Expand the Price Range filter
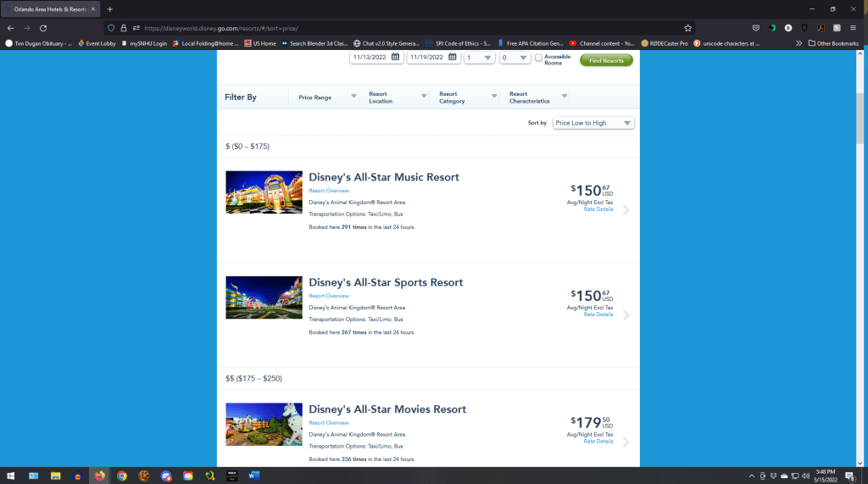The height and width of the screenshot is (484, 868). (327, 97)
